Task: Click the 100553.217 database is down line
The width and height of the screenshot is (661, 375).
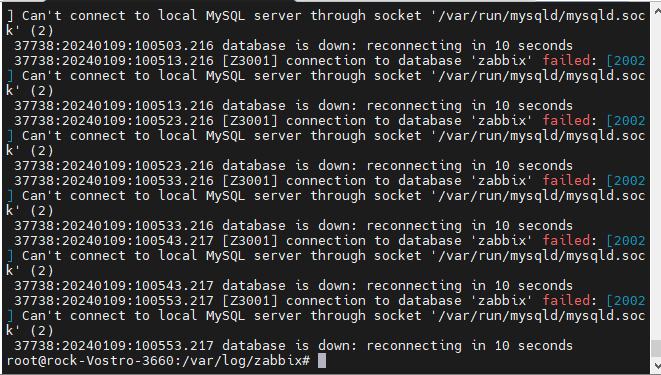Action: (293, 346)
